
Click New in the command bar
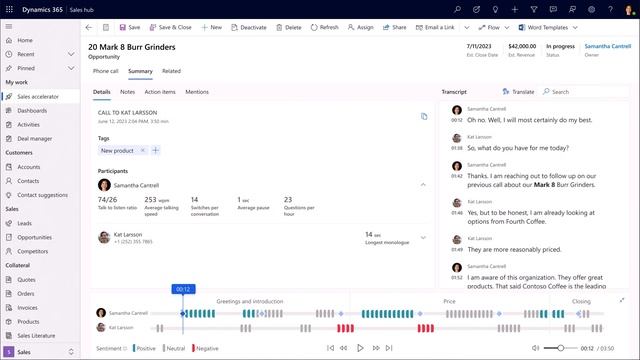[211, 27]
